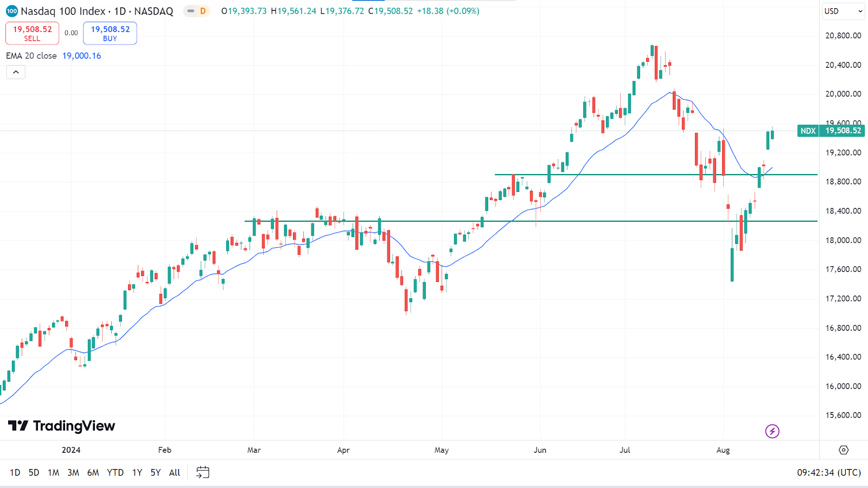Select the 1M time range

(53, 473)
